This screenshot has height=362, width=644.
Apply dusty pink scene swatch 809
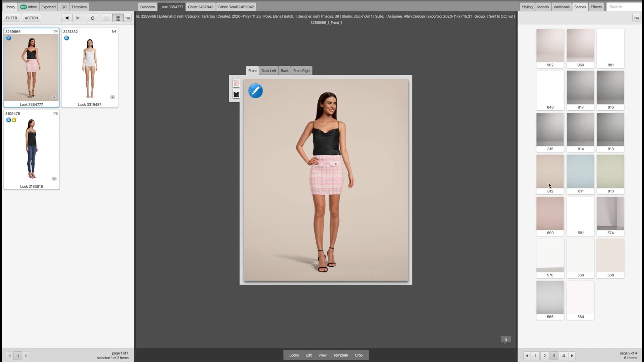[x=550, y=216]
